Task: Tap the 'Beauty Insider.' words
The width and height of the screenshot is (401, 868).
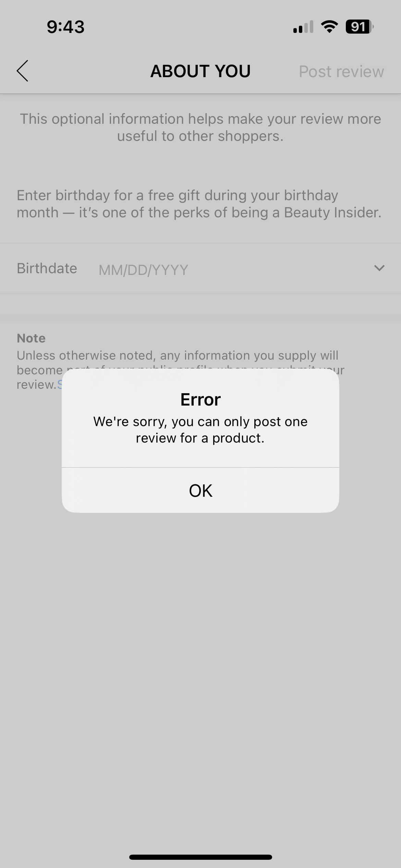Action: [333, 213]
